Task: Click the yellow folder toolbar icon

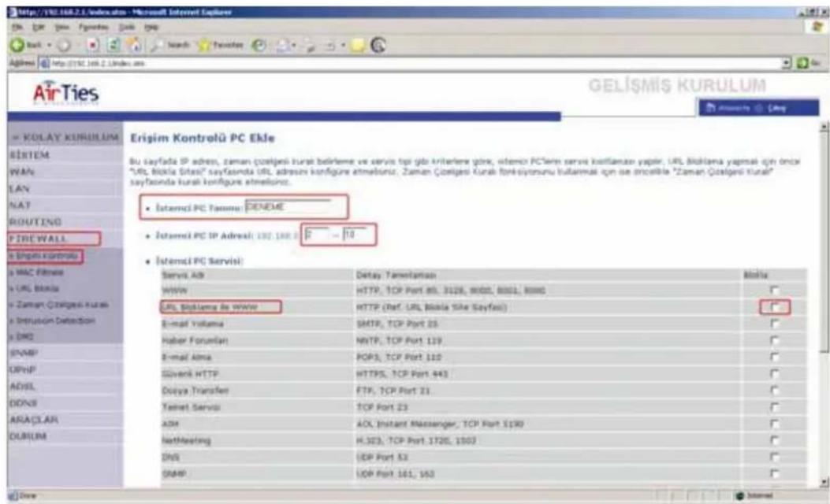Action: click(x=359, y=46)
